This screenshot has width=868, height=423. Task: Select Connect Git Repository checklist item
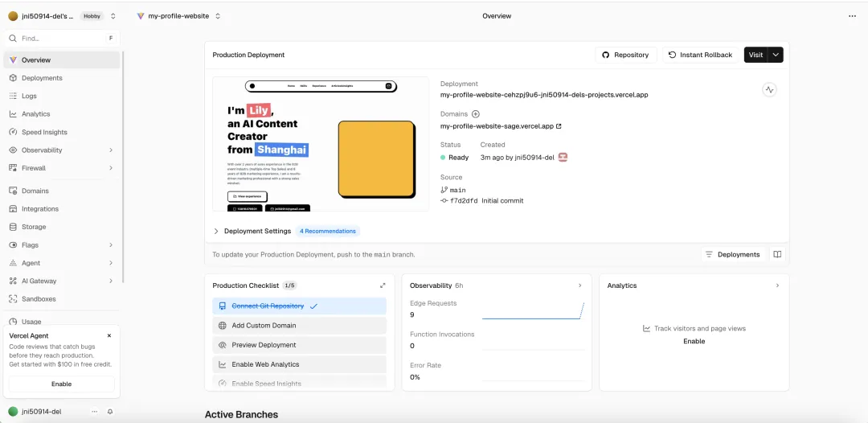pos(300,306)
